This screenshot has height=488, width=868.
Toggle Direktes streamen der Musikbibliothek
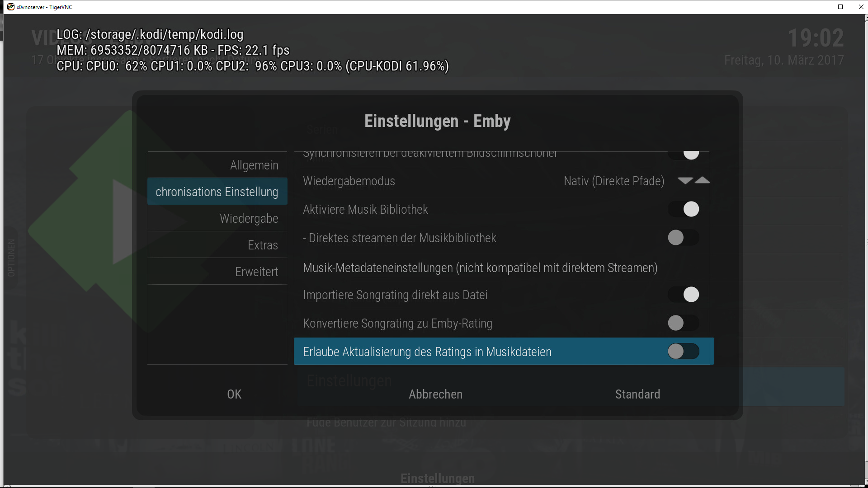click(x=684, y=238)
